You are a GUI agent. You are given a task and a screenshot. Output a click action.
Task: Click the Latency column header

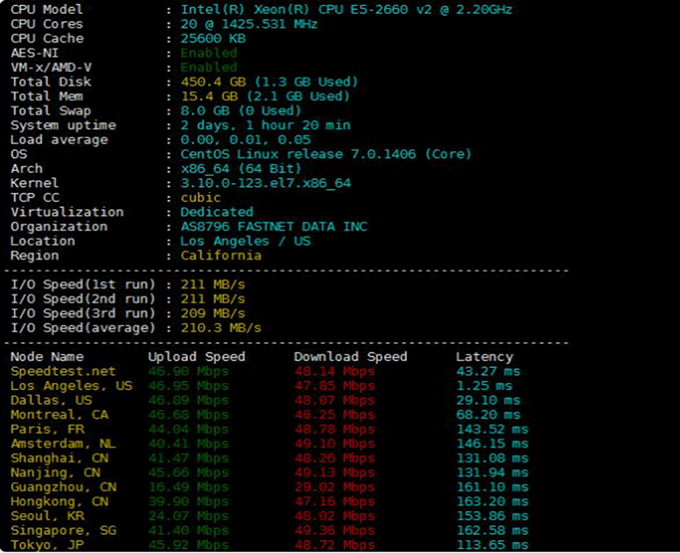pos(484,357)
